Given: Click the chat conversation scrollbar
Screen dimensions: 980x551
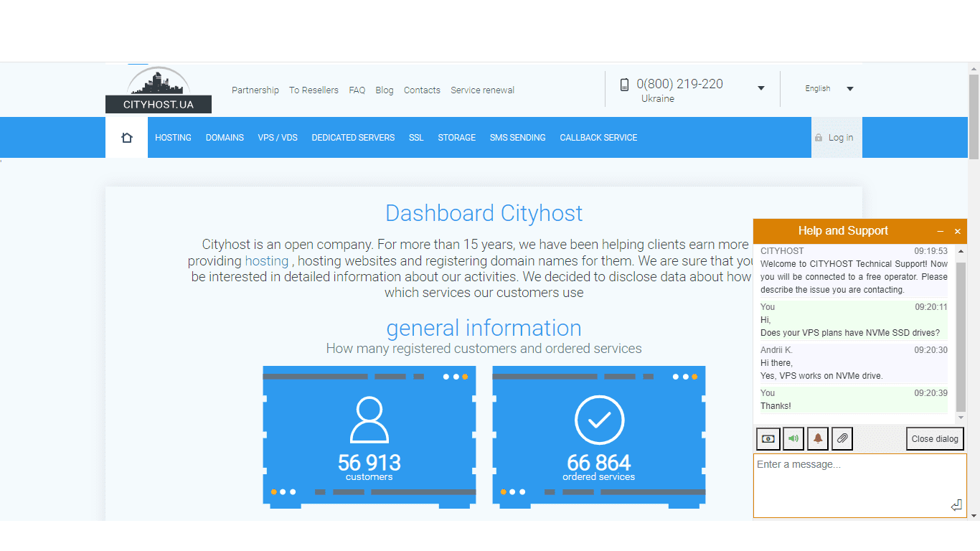Looking at the screenshot, I should click(x=961, y=337).
